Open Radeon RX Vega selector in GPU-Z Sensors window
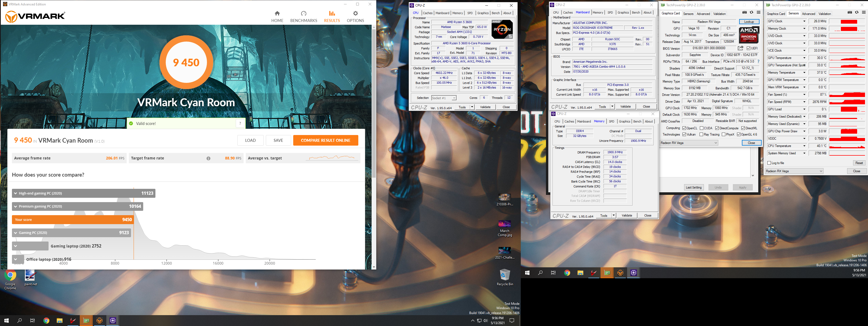 point(794,171)
